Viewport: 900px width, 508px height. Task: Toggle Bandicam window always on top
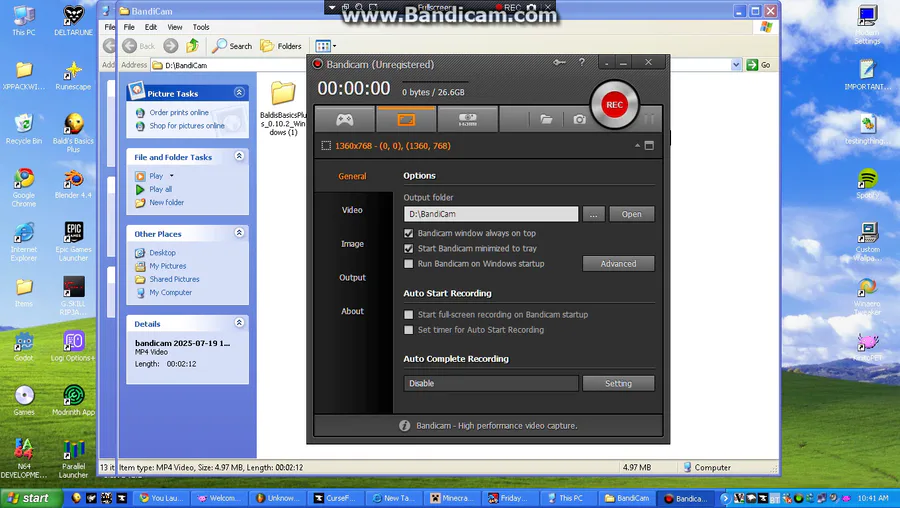coord(409,233)
